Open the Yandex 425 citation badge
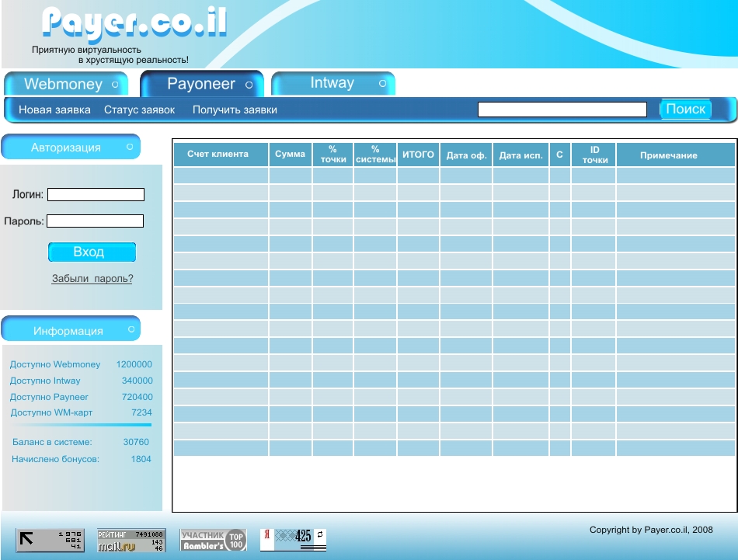 pyautogui.click(x=293, y=540)
